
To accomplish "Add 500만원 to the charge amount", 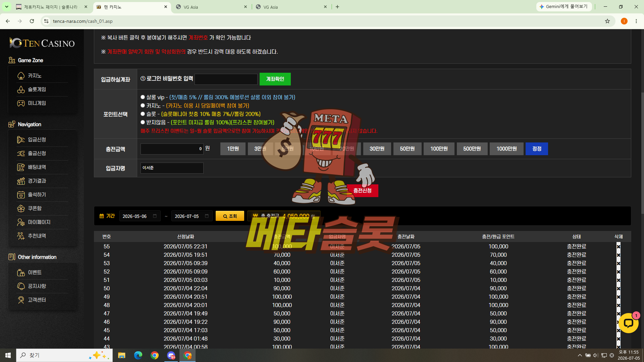I will tap(472, 149).
